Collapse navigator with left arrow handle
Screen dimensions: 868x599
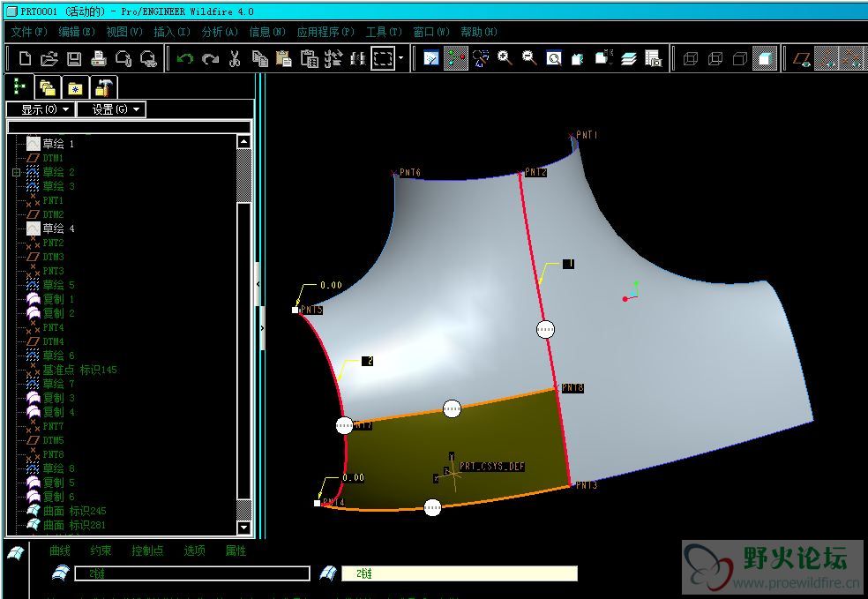point(258,284)
